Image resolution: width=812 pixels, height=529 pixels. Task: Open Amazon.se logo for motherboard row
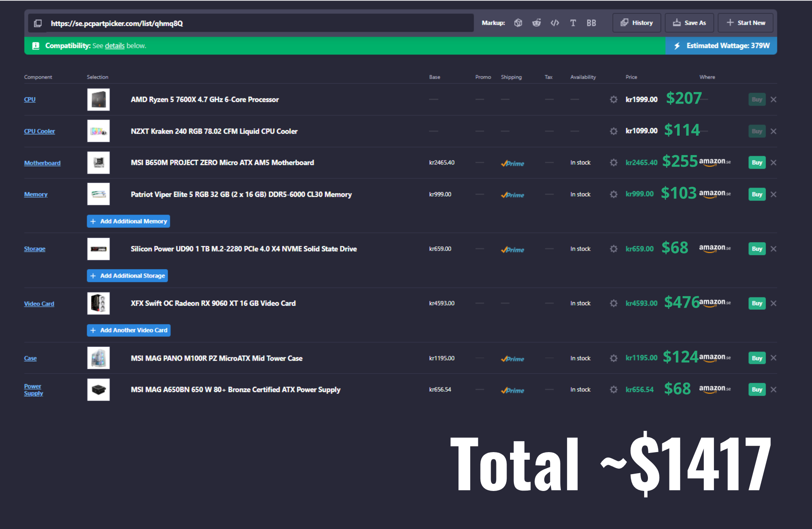point(715,162)
